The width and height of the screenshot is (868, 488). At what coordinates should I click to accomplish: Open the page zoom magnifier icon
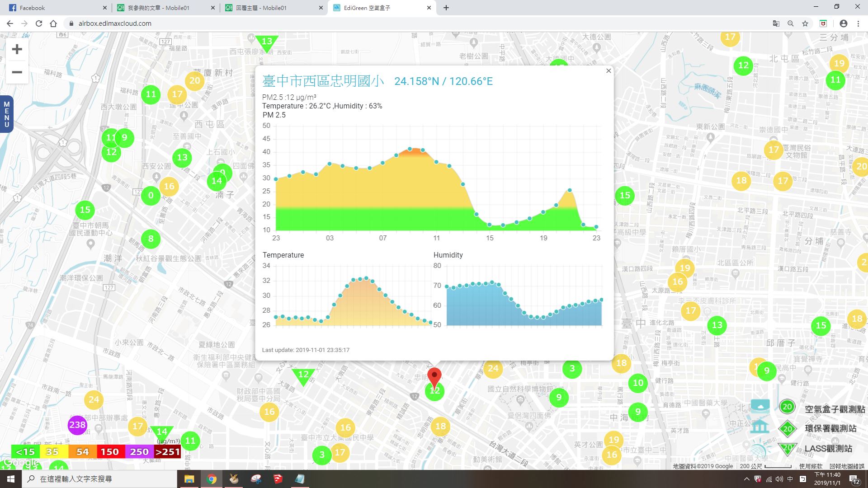coord(791,23)
